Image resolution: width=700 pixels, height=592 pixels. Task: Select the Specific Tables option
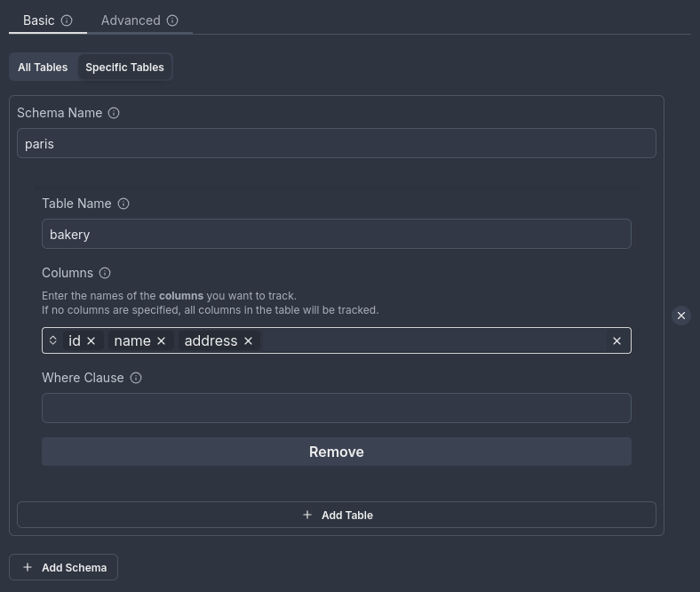tap(124, 68)
